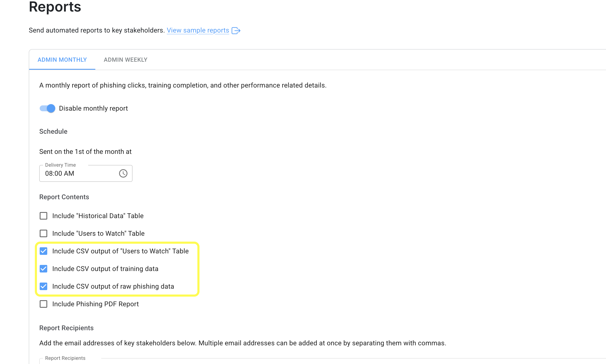Switch to the ADMIN WEEKLY tab

pos(125,60)
